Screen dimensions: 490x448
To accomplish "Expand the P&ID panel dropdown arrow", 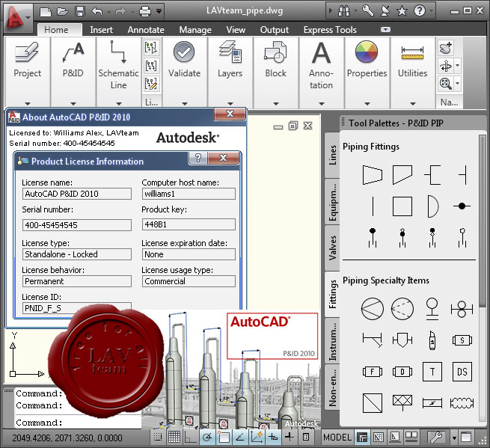I will (x=73, y=103).
